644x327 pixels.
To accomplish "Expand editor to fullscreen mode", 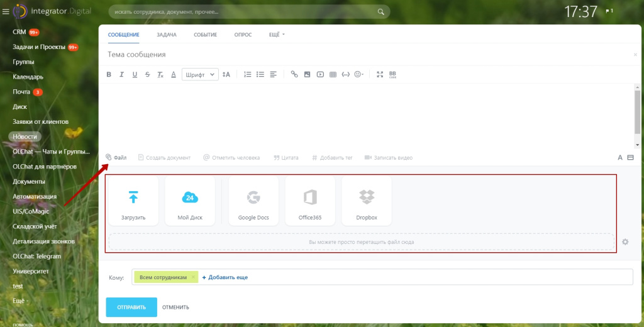I will click(x=379, y=74).
